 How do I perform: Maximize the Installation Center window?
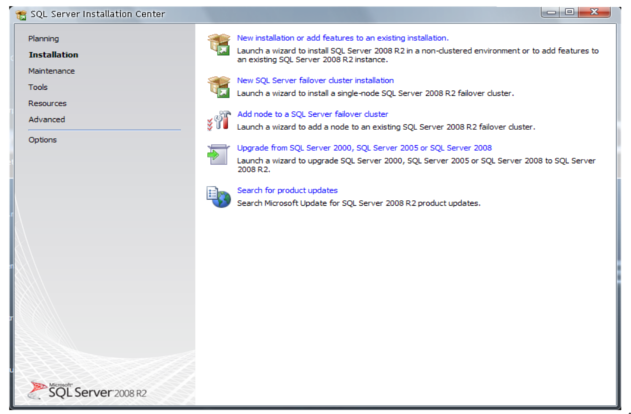[569, 12]
